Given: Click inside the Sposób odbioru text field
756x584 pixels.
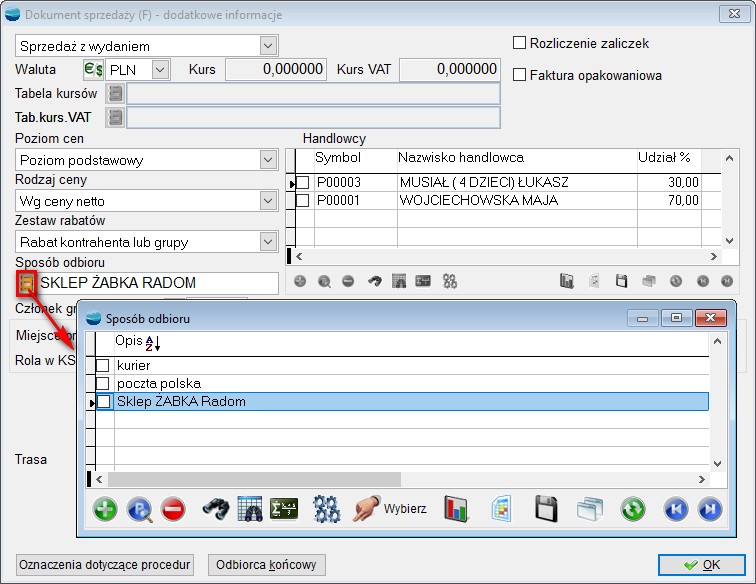Looking at the screenshot, I should tap(158, 283).
